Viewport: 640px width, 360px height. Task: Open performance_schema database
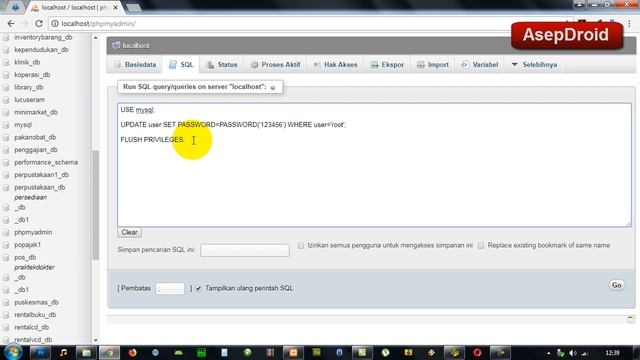(46, 162)
